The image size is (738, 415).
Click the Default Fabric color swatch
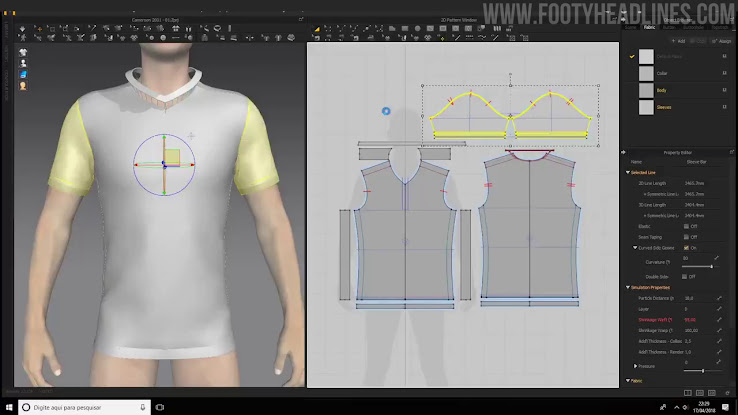point(646,56)
